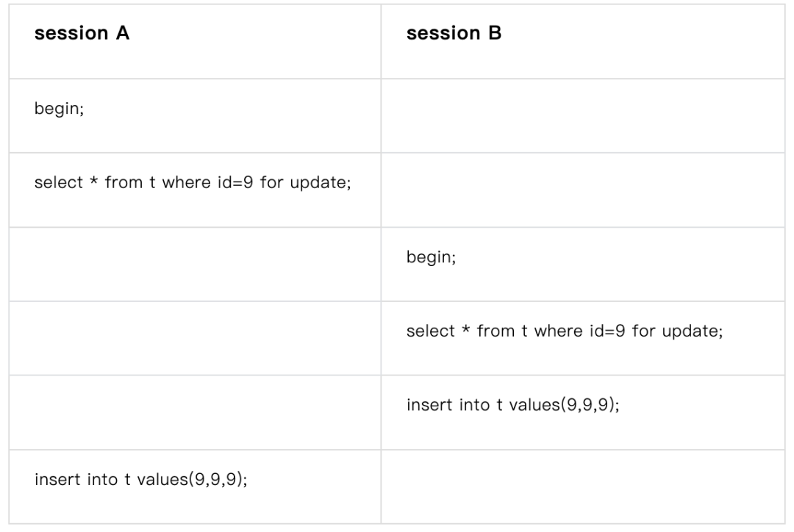Click session A's insert into t statement
Screen dimensions: 794x532
tap(140, 480)
